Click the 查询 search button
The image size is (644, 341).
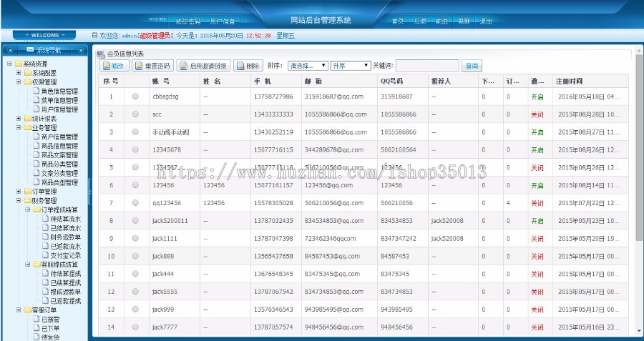pyautogui.click(x=472, y=66)
